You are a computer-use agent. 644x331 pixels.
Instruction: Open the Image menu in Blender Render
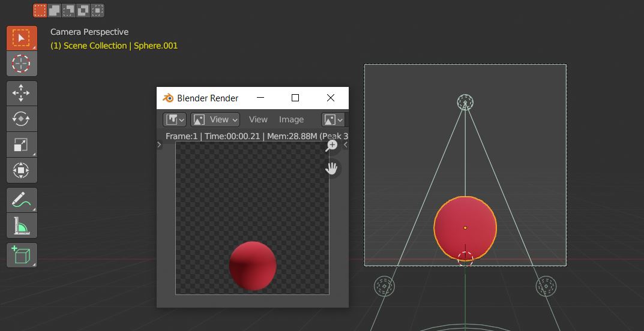click(x=291, y=119)
